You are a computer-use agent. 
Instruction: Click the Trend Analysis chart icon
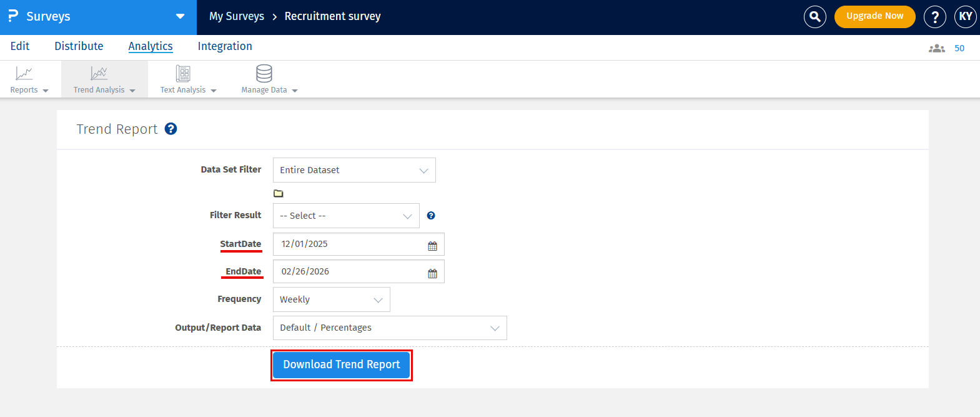click(x=99, y=73)
